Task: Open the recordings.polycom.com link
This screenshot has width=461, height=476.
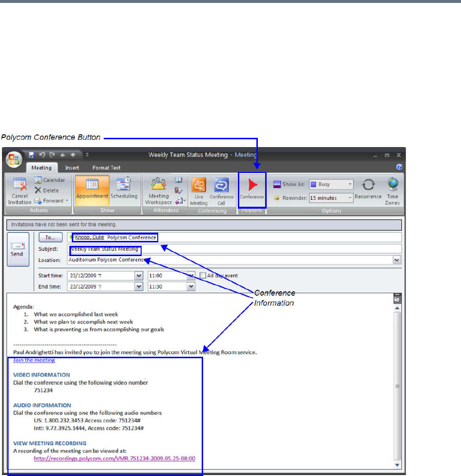Action: (x=114, y=459)
